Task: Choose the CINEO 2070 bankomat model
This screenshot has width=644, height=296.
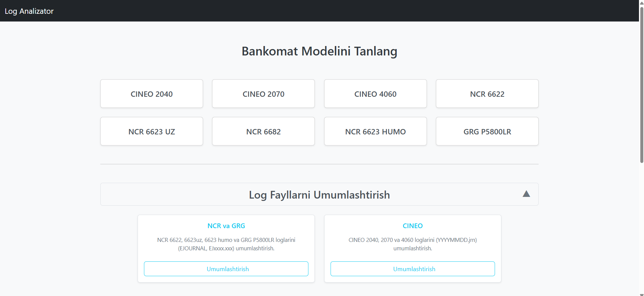Action: pos(263,94)
